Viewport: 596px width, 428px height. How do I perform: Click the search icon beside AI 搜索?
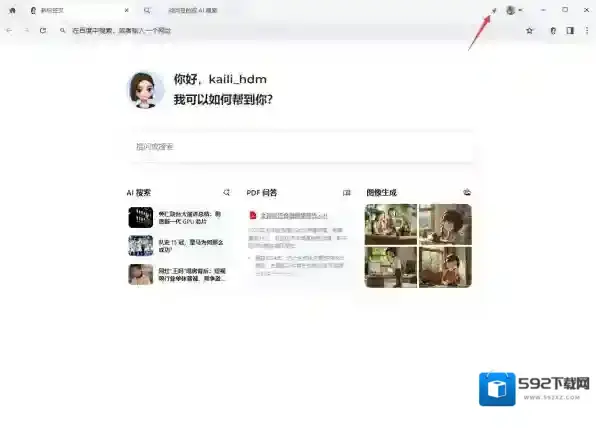(227, 193)
